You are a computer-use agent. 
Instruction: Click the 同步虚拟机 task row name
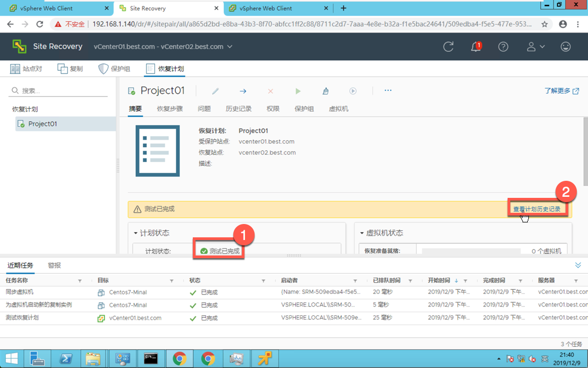[20, 292]
